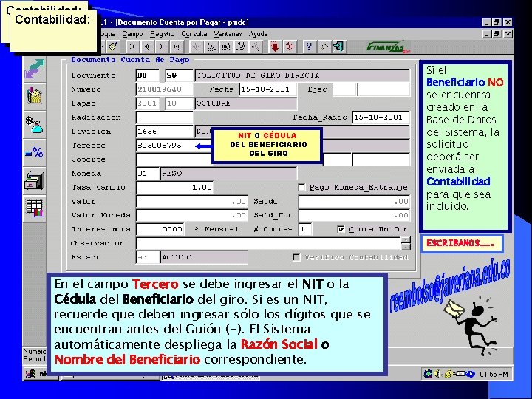
Task: Click the Lapso year field 2001
Action: coord(148,103)
